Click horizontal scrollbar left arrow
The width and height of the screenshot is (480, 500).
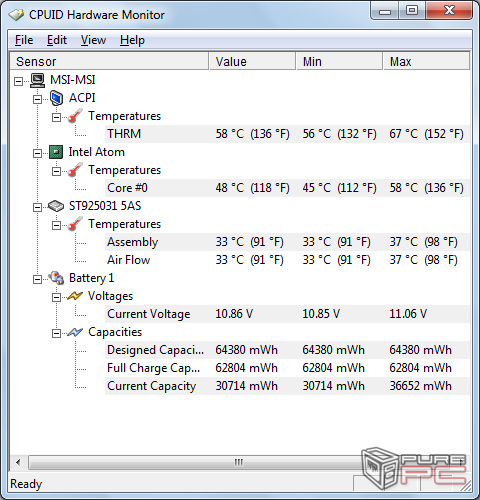[18, 463]
